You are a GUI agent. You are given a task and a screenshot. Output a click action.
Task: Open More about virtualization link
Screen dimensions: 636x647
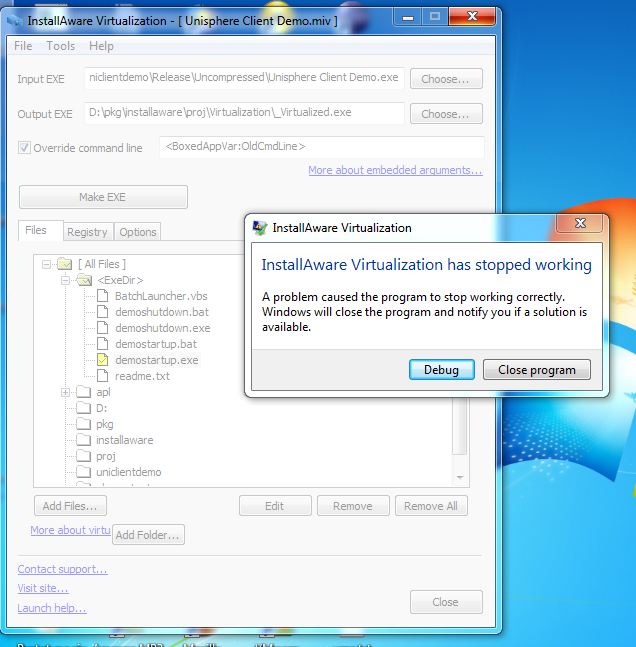(x=70, y=530)
